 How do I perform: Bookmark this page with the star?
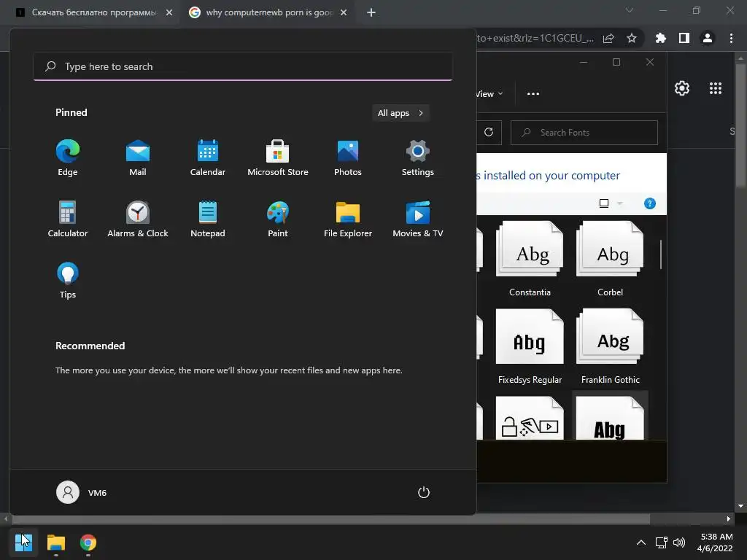[632, 38]
